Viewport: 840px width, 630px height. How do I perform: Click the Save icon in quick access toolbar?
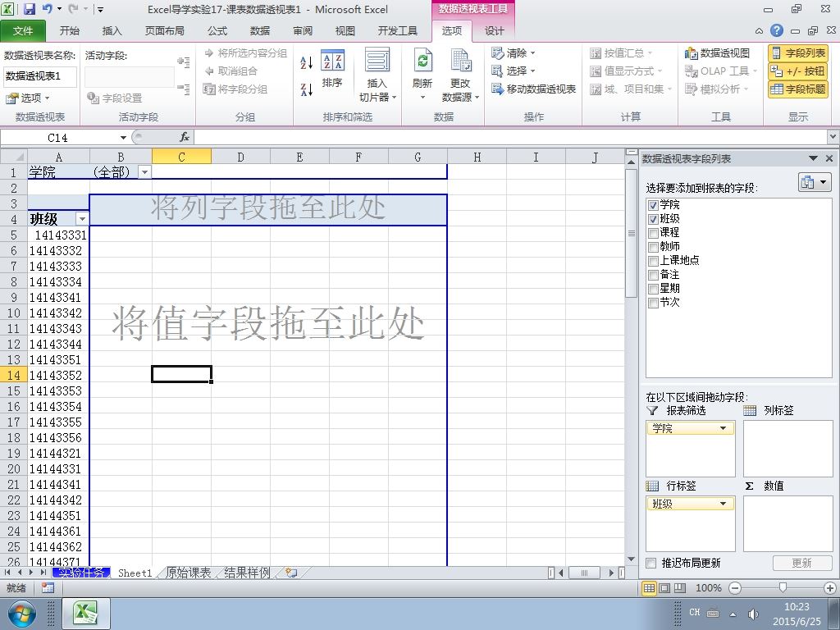point(30,9)
